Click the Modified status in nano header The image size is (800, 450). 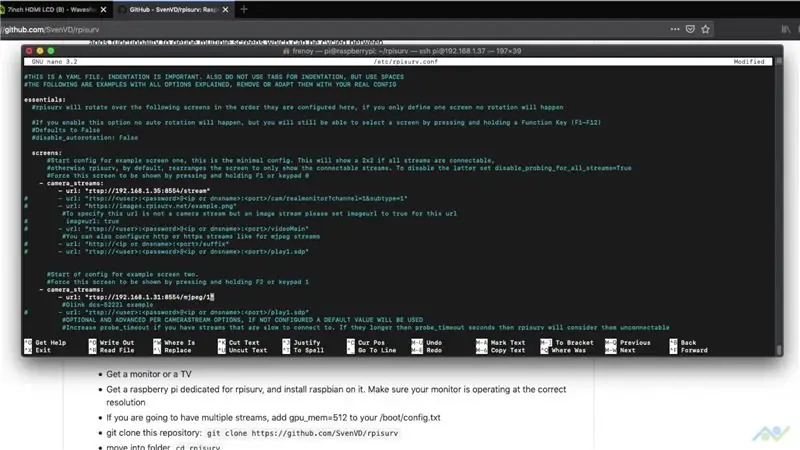(749, 61)
